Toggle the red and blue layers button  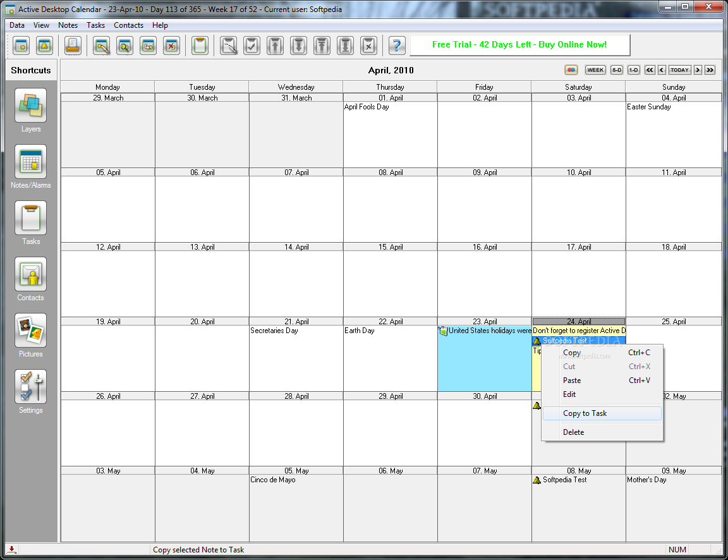click(x=571, y=70)
